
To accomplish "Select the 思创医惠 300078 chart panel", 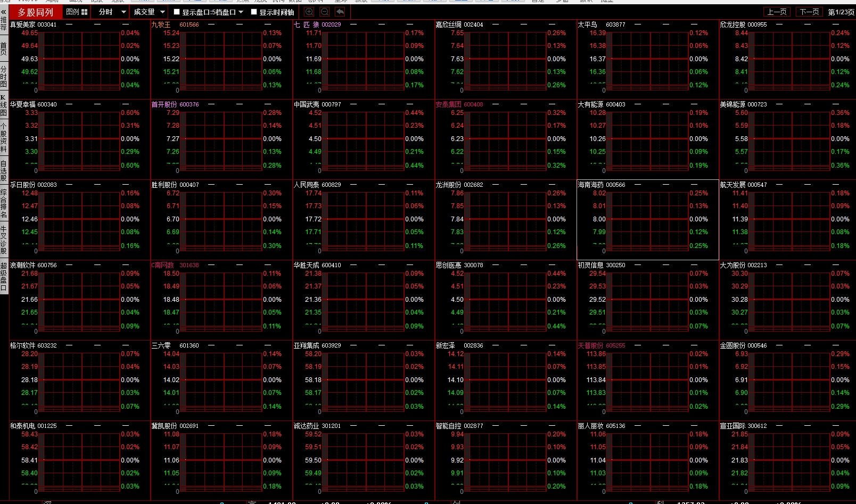I will click(506, 300).
